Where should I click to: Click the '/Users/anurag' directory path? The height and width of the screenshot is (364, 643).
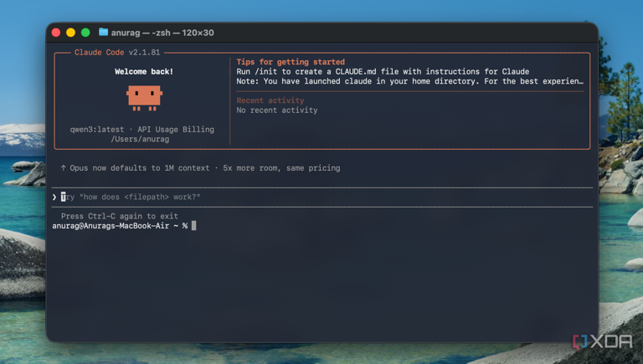(x=140, y=140)
